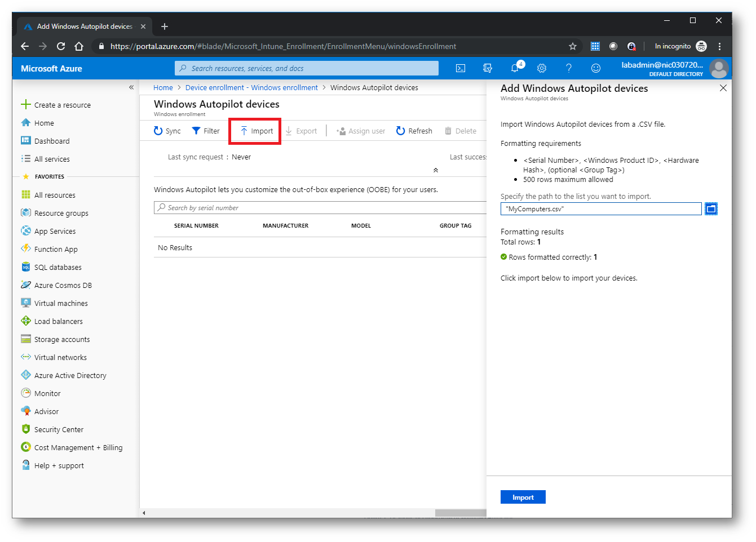The height and width of the screenshot is (542, 756).
Task: Click the Search by serial number field
Action: [x=320, y=207]
